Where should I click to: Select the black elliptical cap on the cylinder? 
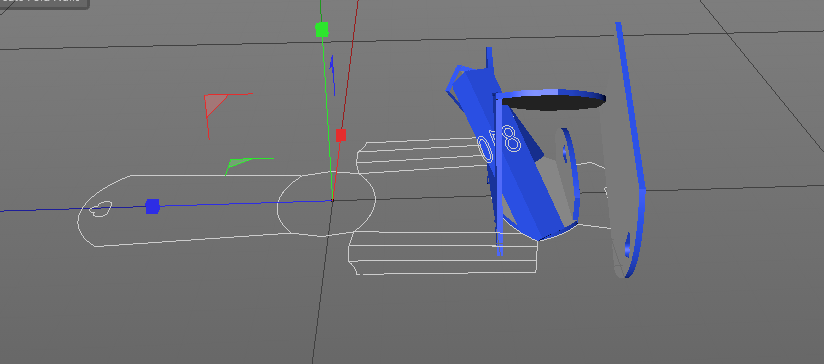[x=552, y=102]
